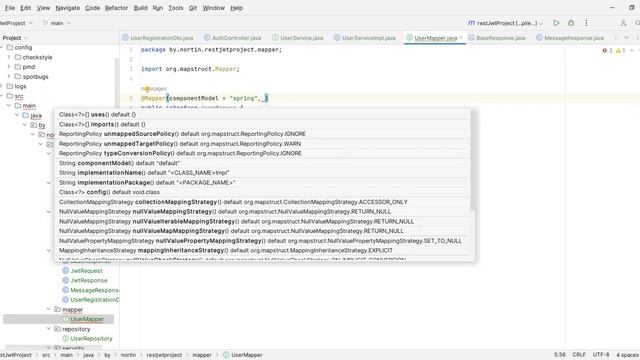Open JwtResponse class in tree

89,280
